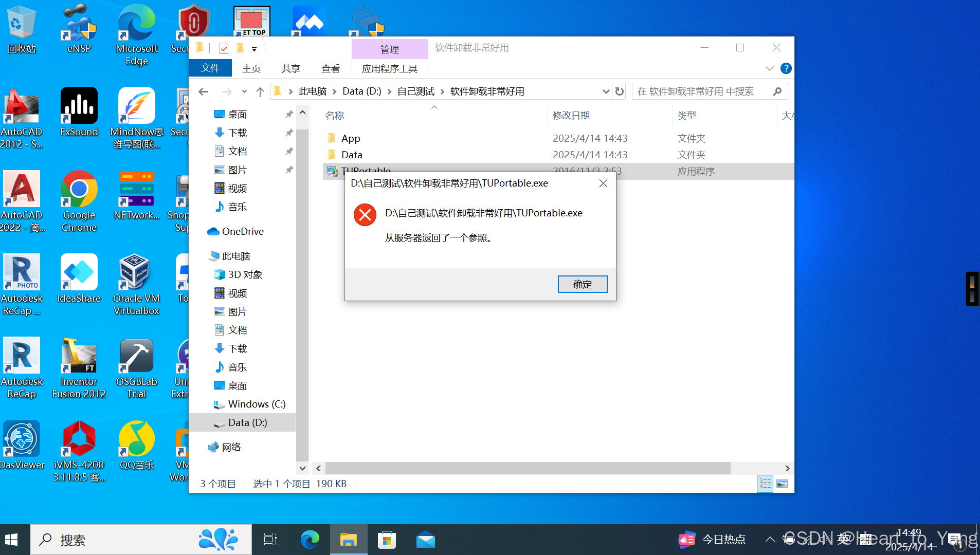
Task: Show hidden system tray icons
Action: coord(770,540)
